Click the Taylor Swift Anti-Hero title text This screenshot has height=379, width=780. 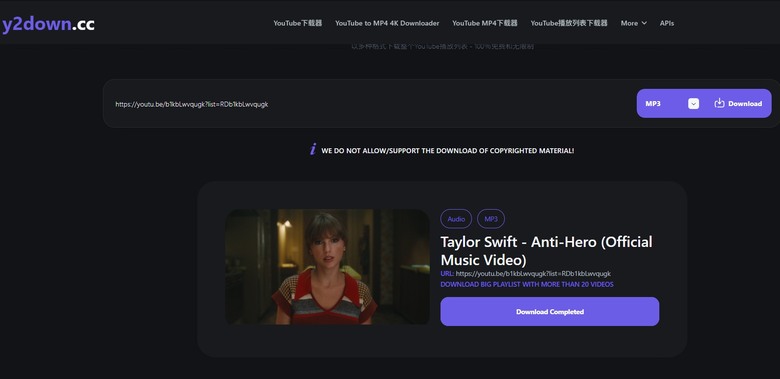546,251
